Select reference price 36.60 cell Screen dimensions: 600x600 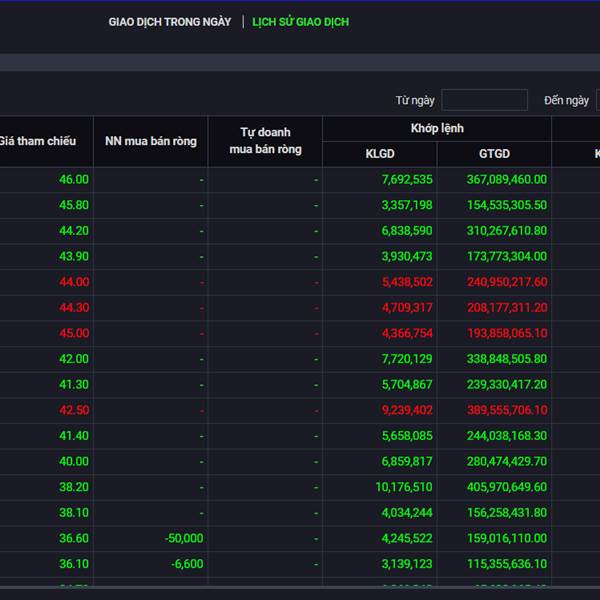[74, 538]
